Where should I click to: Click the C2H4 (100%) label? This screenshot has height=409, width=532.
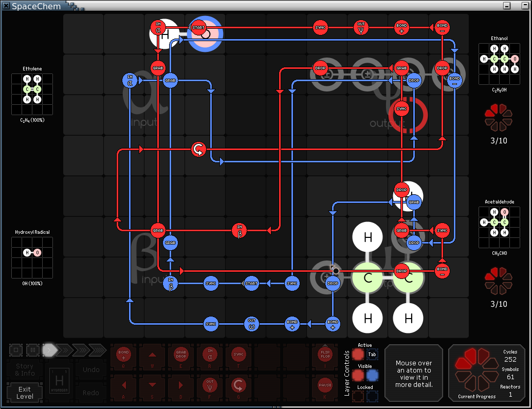click(x=32, y=120)
